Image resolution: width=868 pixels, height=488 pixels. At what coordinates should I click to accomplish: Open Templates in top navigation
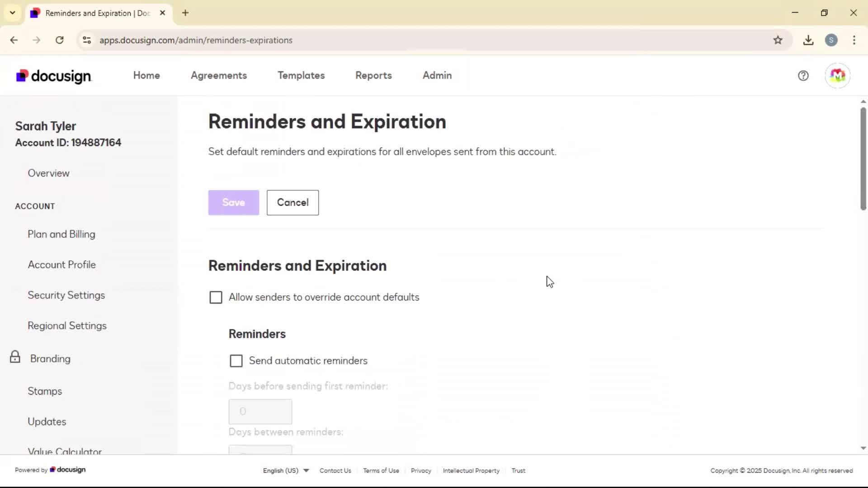301,75
